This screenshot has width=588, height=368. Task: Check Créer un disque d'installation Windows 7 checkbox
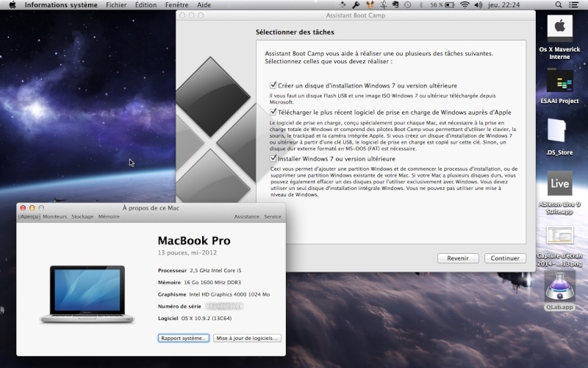pyautogui.click(x=273, y=85)
